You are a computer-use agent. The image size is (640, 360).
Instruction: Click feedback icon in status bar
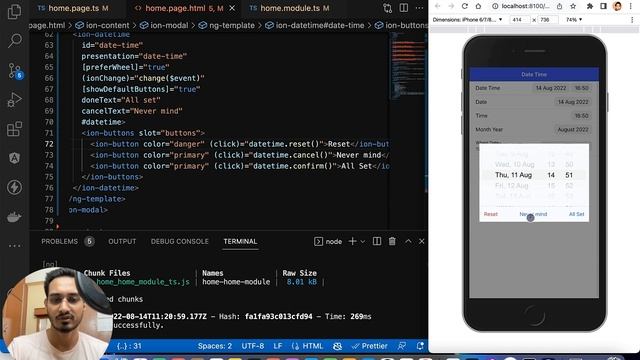402,346
